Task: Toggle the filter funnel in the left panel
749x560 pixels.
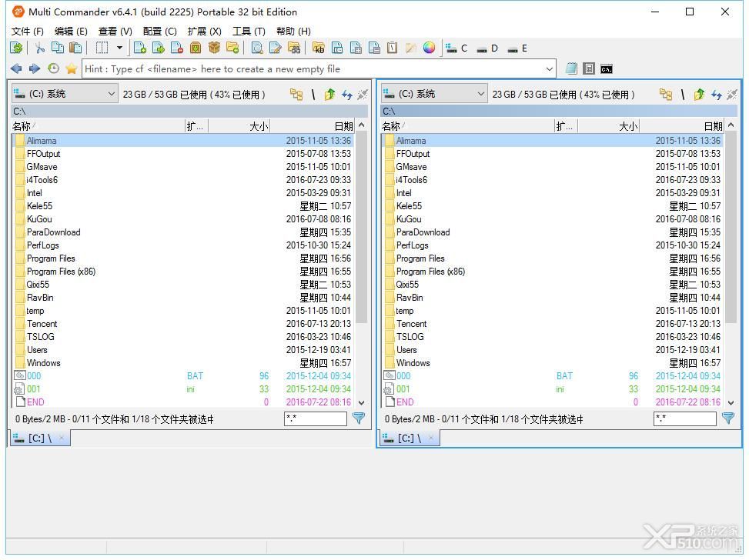Action: pyautogui.click(x=359, y=418)
